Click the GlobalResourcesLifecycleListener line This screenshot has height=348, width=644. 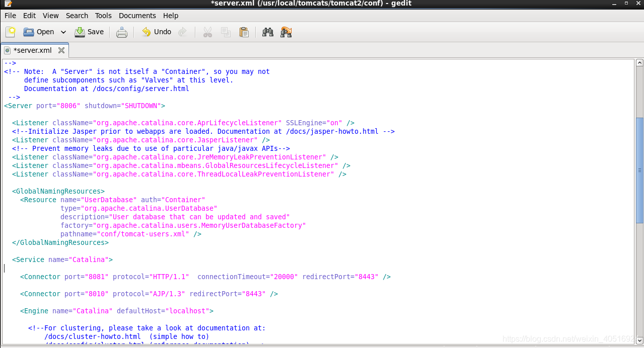pyautogui.click(x=181, y=165)
